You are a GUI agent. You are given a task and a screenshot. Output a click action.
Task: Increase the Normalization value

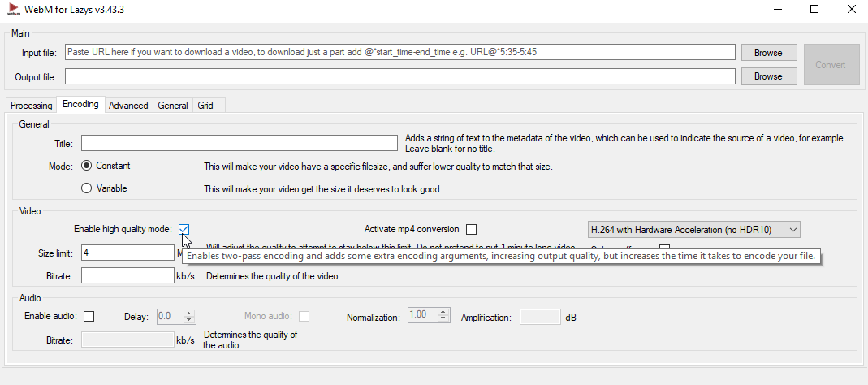point(443,312)
